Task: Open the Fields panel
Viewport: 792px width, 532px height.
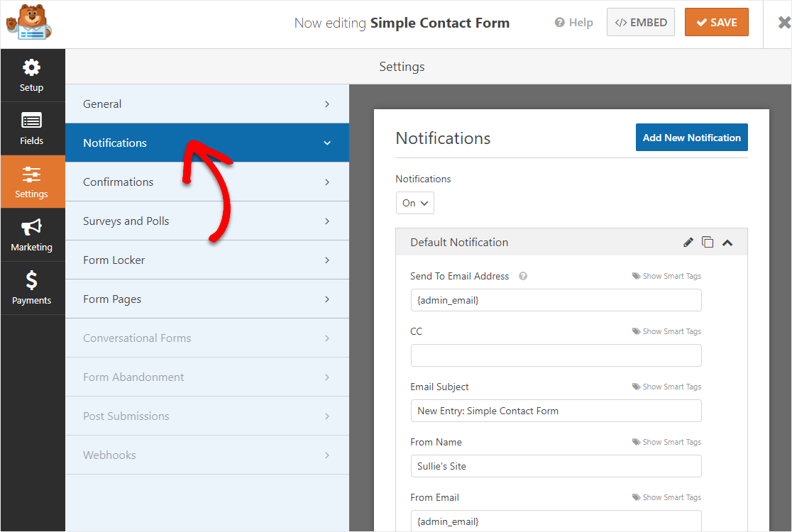Action: [x=31, y=128]
